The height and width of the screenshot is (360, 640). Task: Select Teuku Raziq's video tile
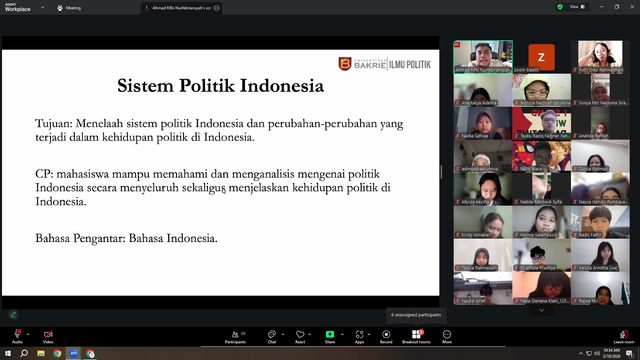(542, 123)
